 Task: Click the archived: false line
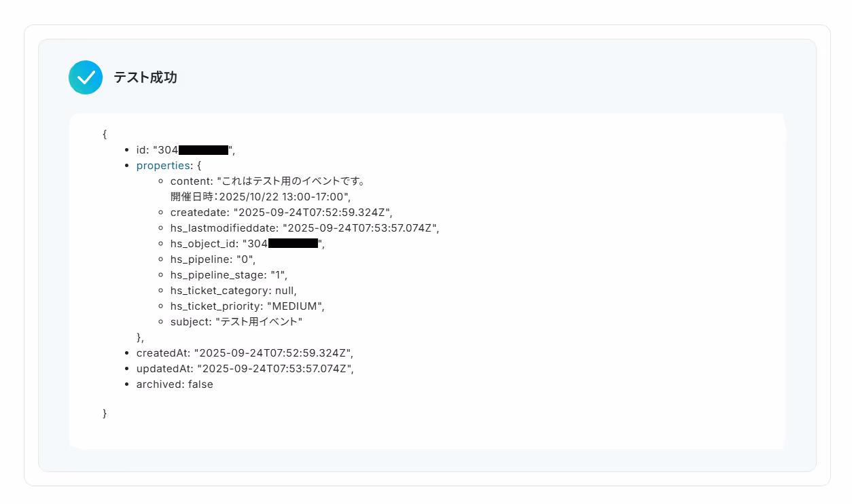[175, 384]
